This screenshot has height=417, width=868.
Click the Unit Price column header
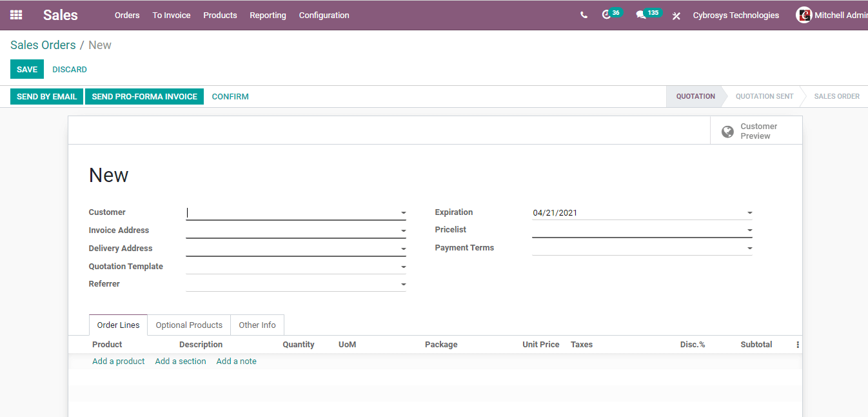541,345
